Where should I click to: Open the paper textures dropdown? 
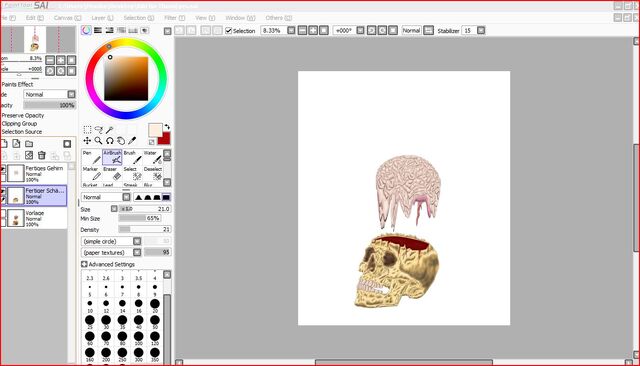click(137, 253)
